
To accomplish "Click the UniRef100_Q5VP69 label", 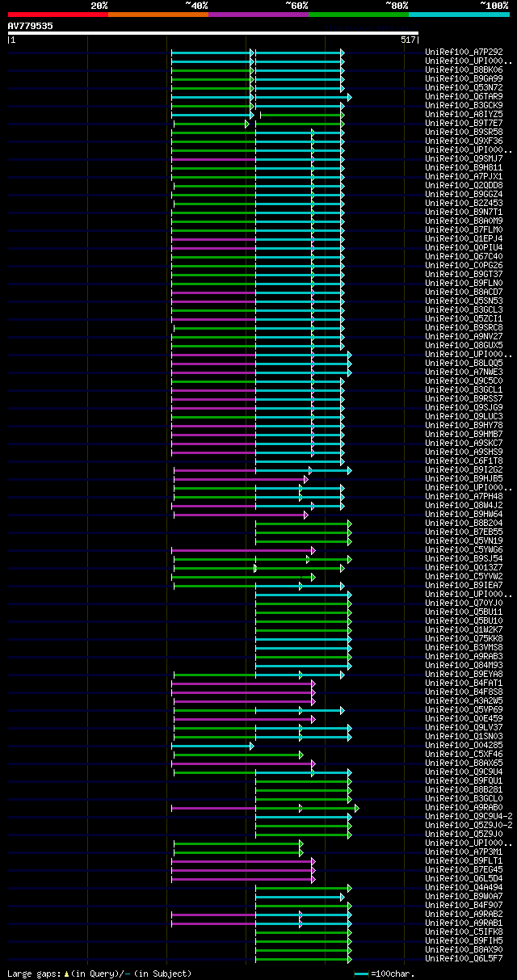I will click(465, 709).
